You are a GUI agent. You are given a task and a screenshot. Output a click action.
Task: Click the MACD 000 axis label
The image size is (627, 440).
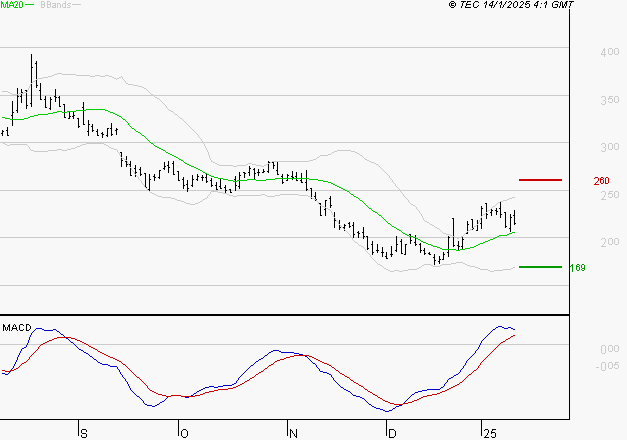pyautogui.click(x=610, y=349)
